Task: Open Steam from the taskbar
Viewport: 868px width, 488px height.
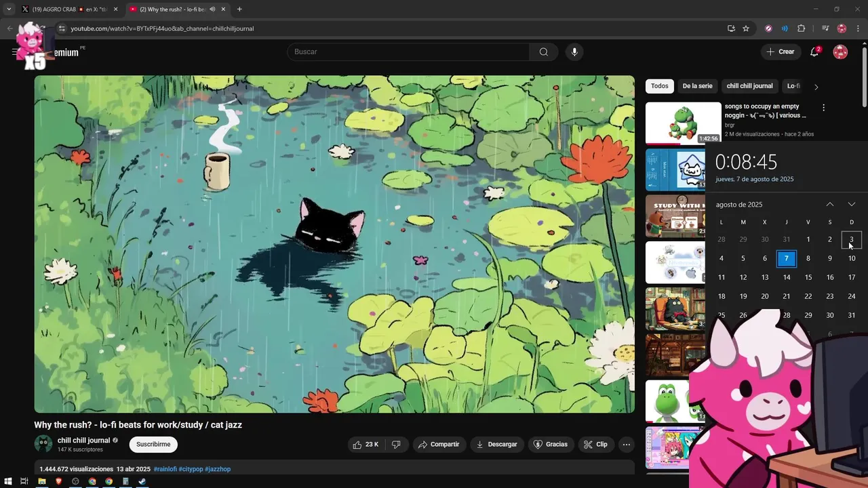Action: click(x=142, y=481)
